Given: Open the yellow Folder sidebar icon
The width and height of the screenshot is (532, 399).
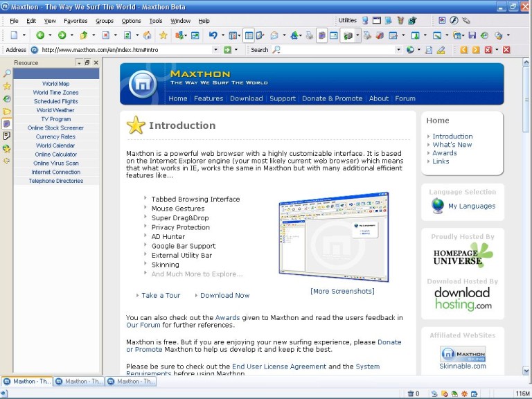Looking at the screenshot, I should (7, 111).
